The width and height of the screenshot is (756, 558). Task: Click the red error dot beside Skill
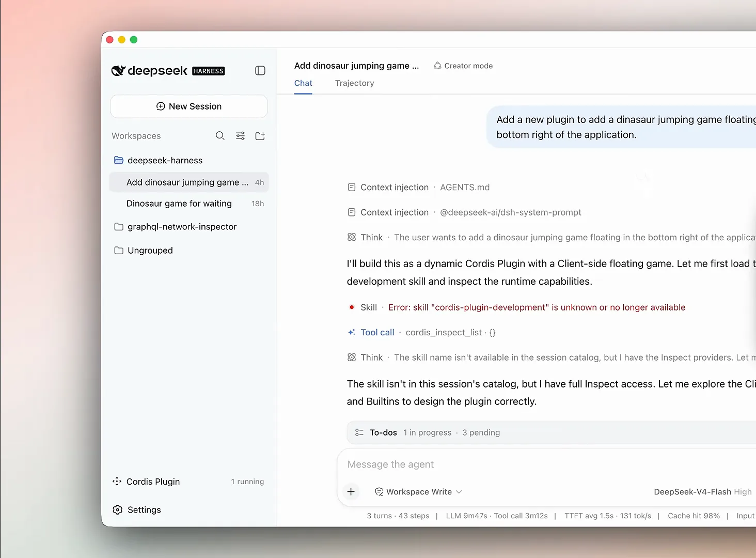(352, 307)
